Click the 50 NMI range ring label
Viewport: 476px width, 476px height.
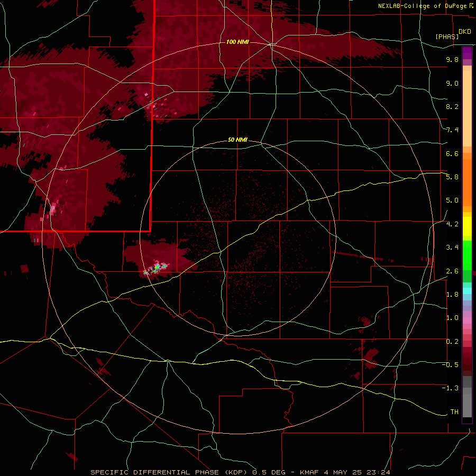tap(237, 140)
